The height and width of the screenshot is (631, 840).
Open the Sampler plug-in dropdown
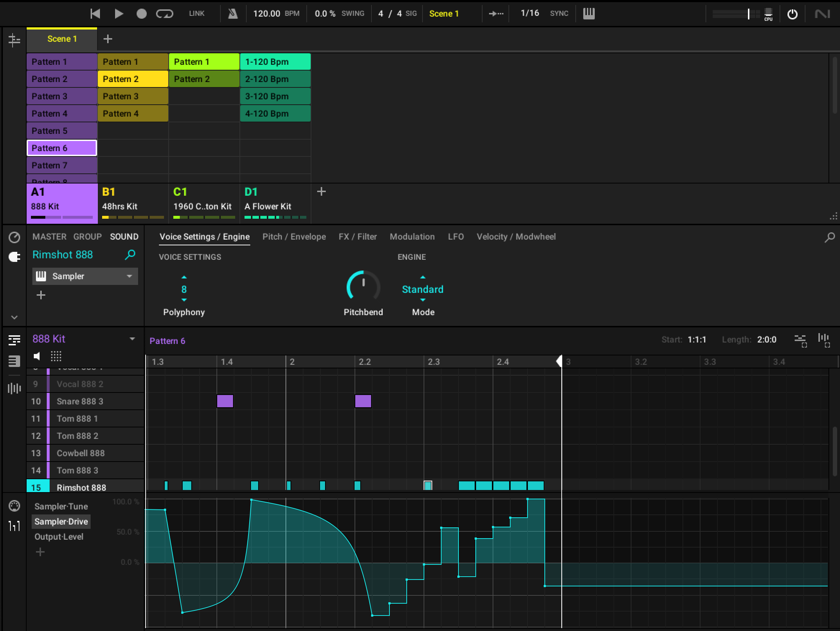click(x=129, y=276)
